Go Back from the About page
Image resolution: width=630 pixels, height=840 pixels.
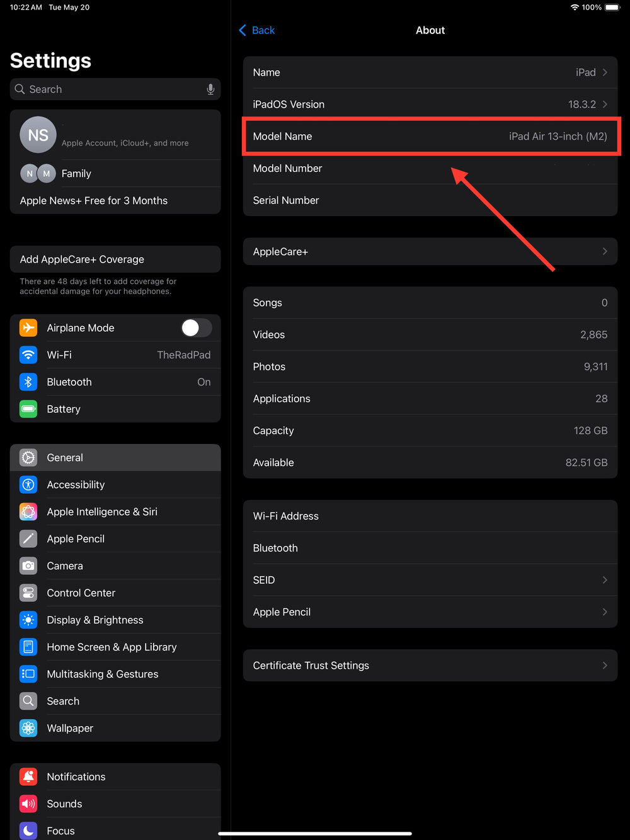[x=257, y=30]
